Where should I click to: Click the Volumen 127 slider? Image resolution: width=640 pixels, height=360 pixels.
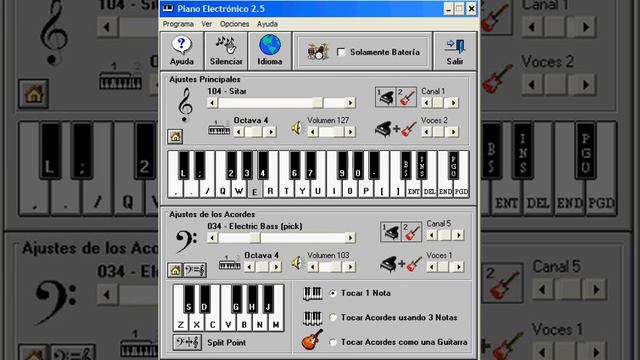331,132
